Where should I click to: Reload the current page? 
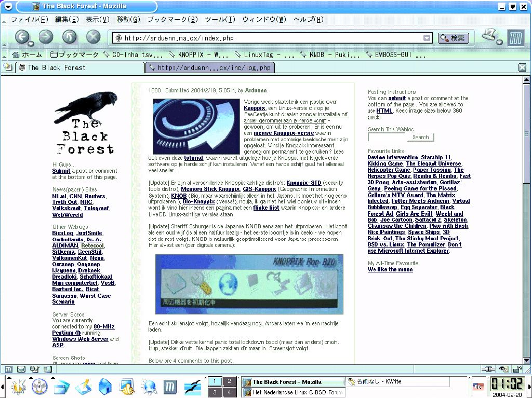(70, 37)
